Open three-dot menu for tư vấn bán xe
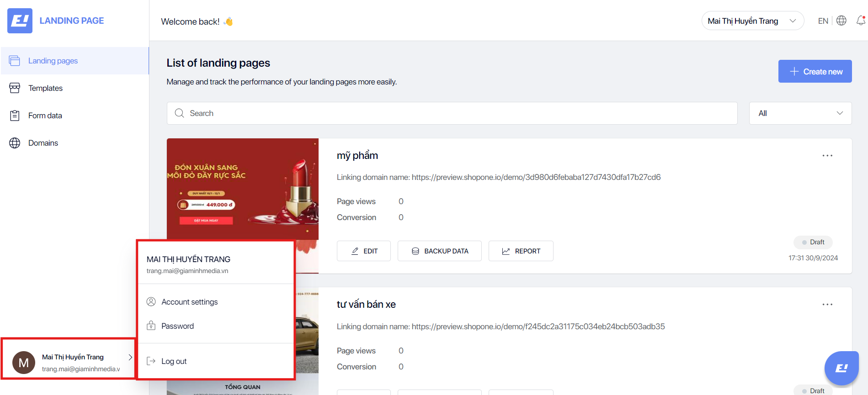This screenshot has width=868, height=395. tap(827, 305)
